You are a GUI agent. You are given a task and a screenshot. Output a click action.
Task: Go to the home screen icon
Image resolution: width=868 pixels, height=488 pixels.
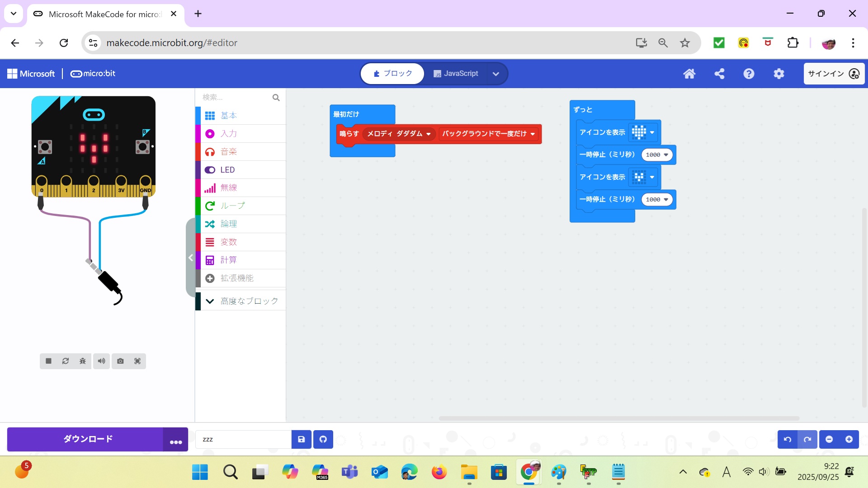689,74
